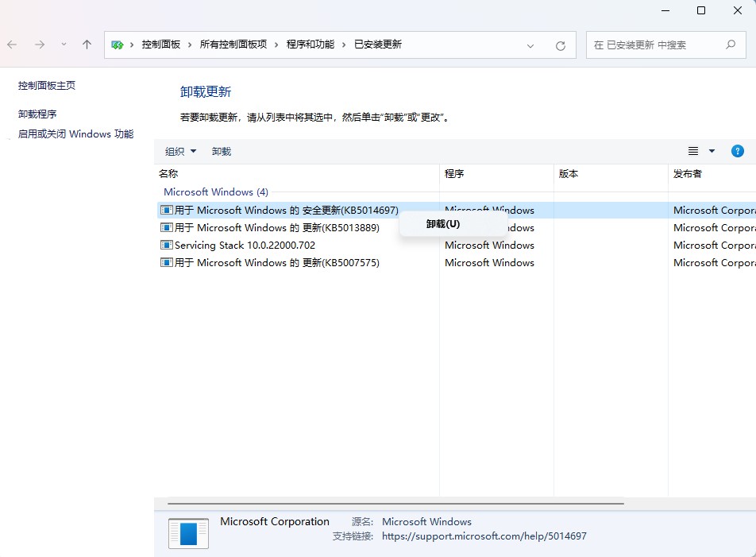Choose 卸载(U) from the context menu
756x557 pixels.
[453, 224]
